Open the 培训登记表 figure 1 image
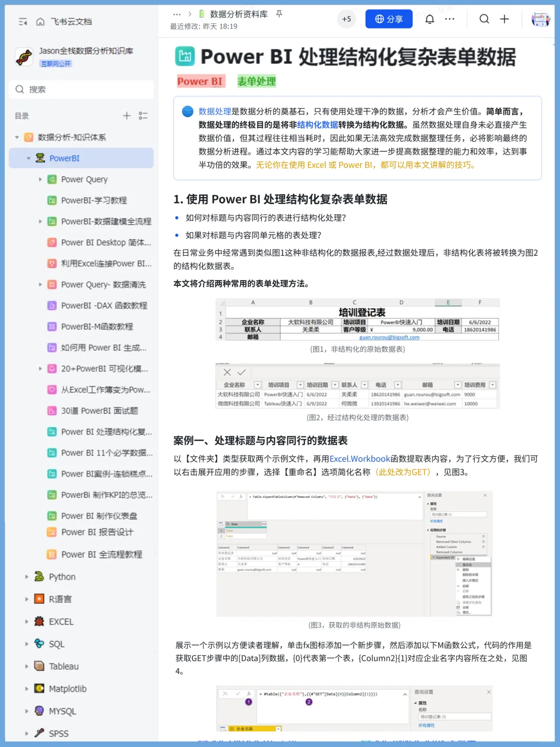 click(357, 320)
